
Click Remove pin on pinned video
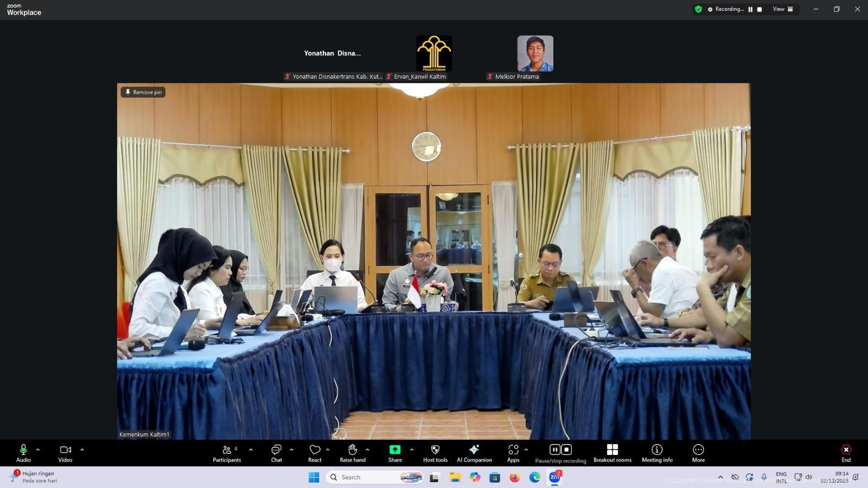click(143, 92)
